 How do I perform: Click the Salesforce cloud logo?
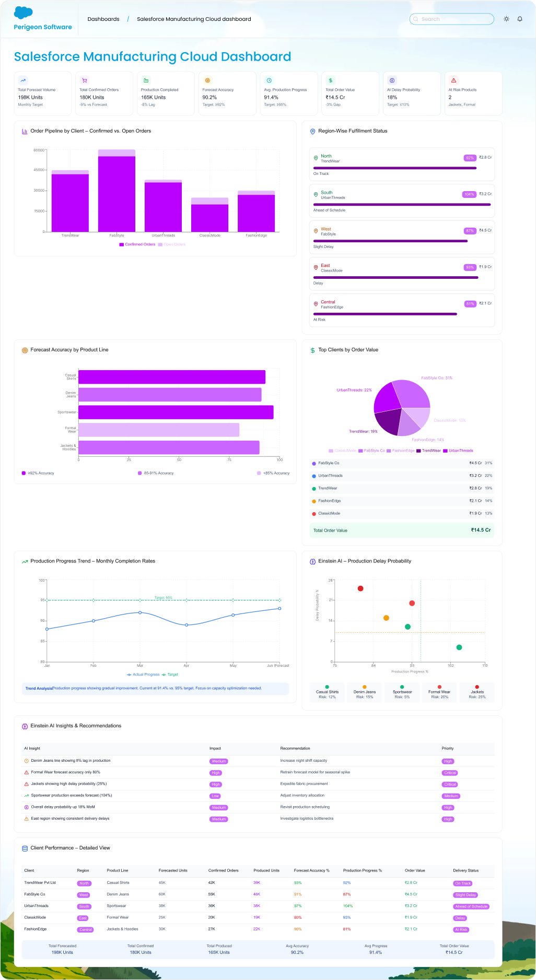coord(24,13)
